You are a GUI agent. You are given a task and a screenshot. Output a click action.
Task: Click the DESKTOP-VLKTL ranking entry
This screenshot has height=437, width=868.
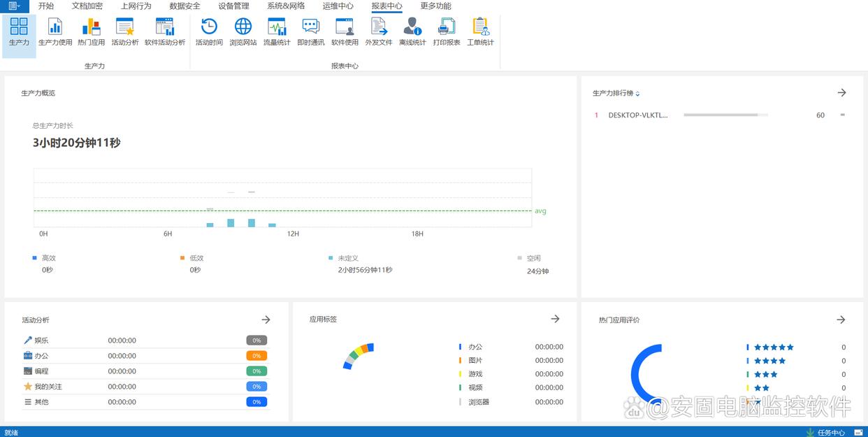pyautogui.click(x=637, y=115)
